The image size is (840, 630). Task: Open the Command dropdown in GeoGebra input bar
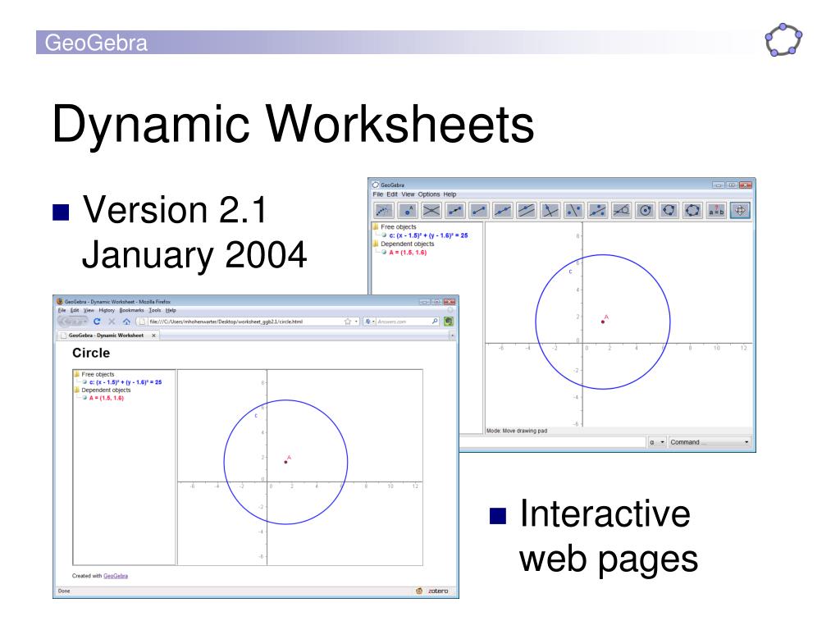pyautogui.click(x=710, y=442)
